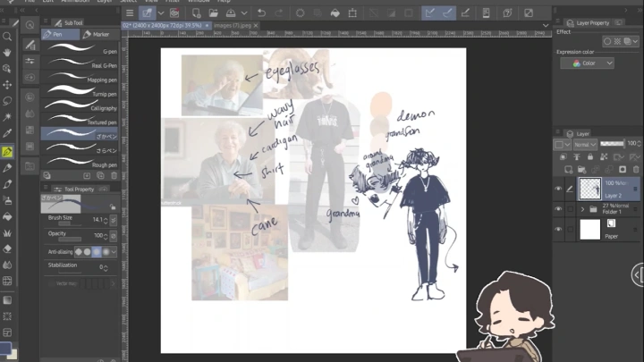Hide Folder 1 using its eye icon
The image size is (644, 362).
pyautogui.click(x=558, y=209)
